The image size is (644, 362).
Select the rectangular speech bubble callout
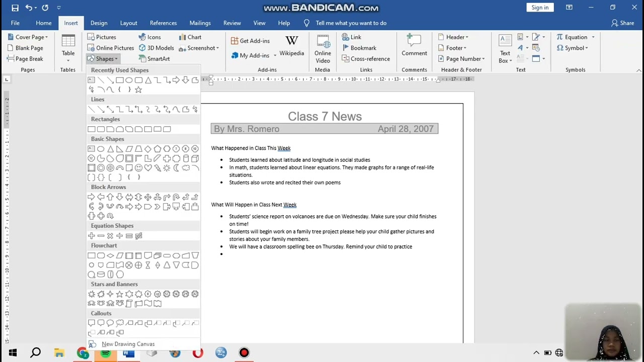click(92, 323)
